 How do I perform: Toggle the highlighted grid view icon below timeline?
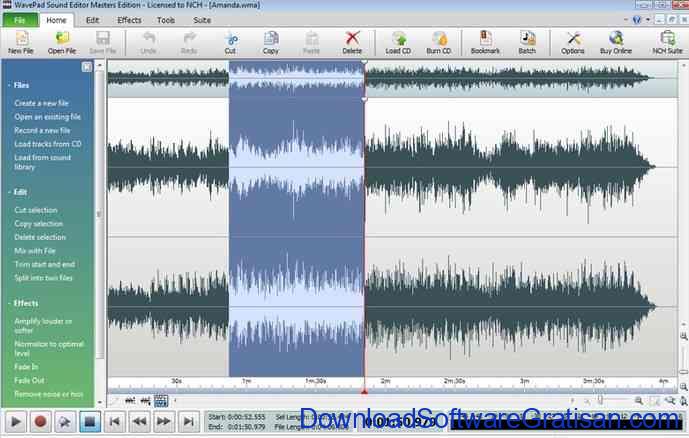tap(161, 401)
